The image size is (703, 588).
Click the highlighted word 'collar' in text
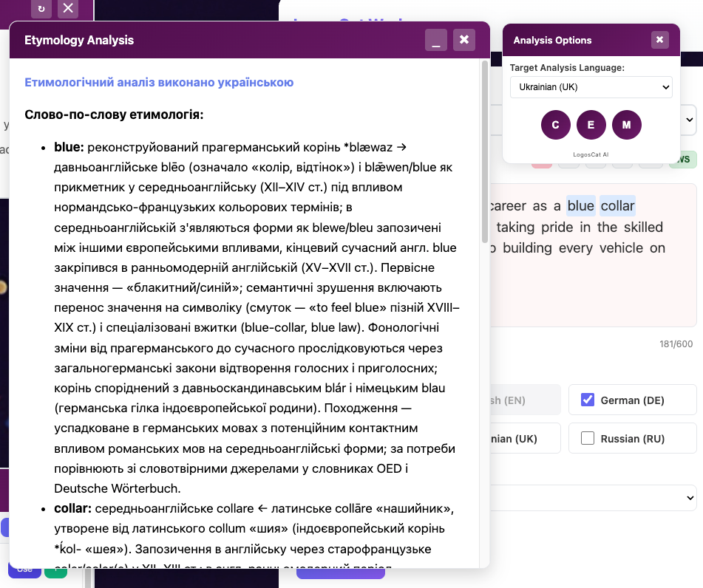tap(617, 205)
